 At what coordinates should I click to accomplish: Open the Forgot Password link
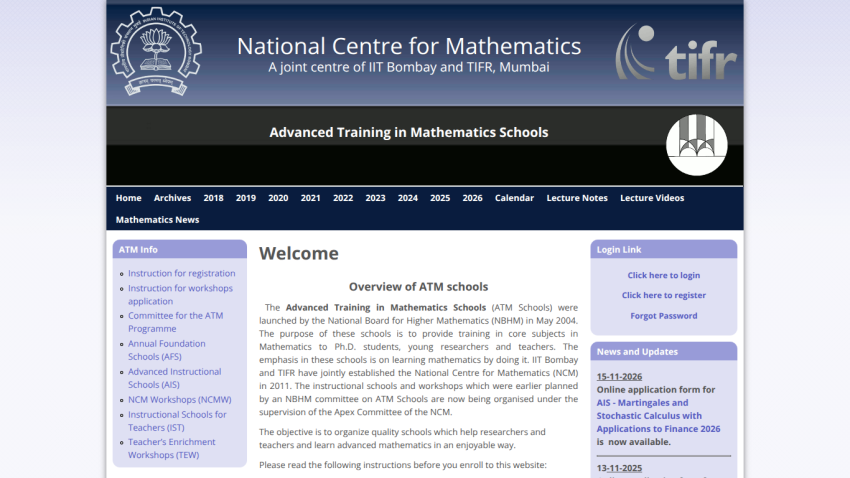click(x=664, y=316)
